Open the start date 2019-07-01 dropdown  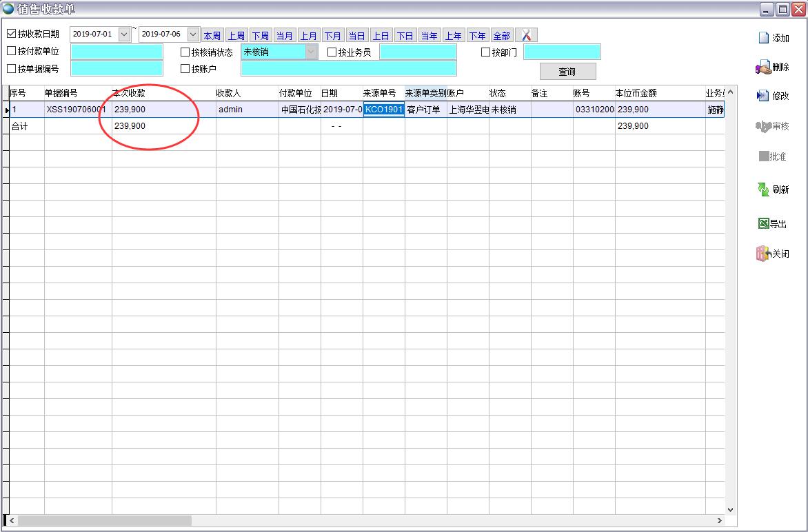(x=124, y=34)
